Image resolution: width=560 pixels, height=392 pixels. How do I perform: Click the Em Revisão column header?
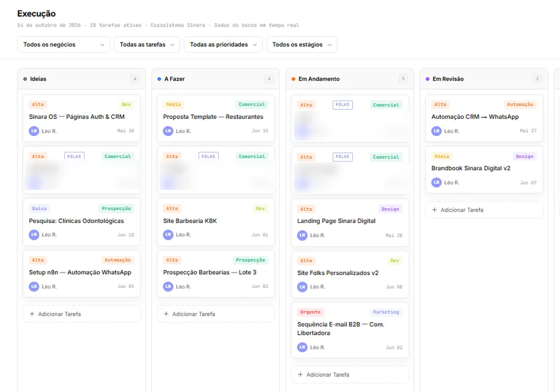tap(484, 79)
